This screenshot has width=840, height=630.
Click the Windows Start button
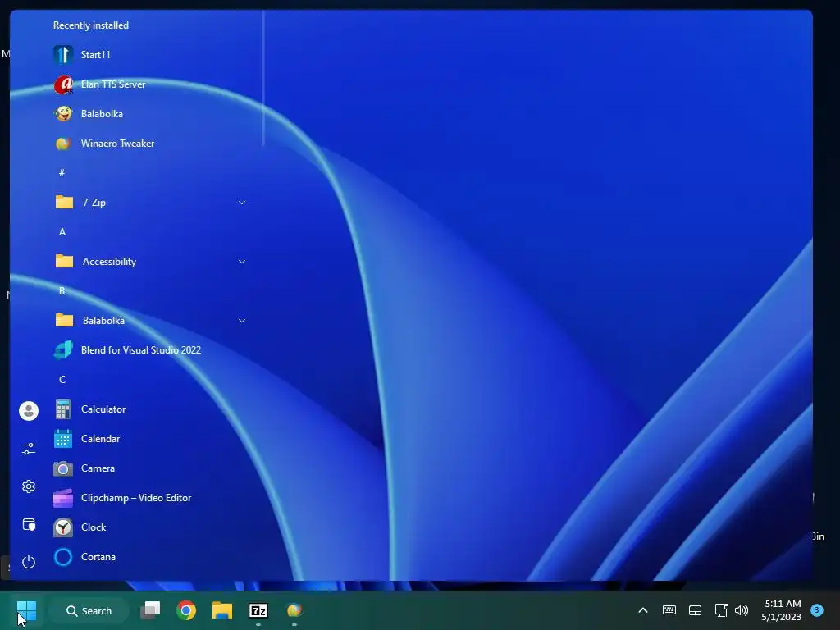tap(26, 610)
